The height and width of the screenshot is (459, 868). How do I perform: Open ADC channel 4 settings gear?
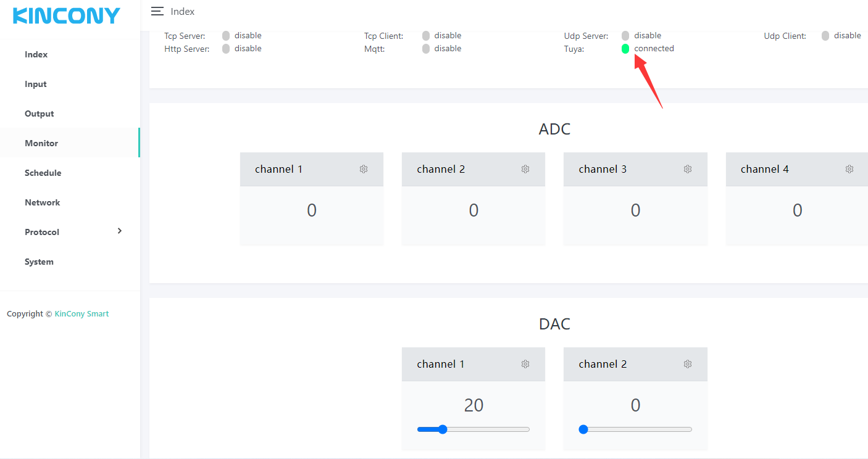(849, 169)
